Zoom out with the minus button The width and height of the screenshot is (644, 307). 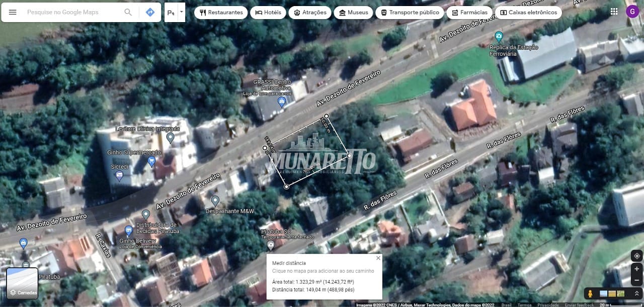(636, 280)
